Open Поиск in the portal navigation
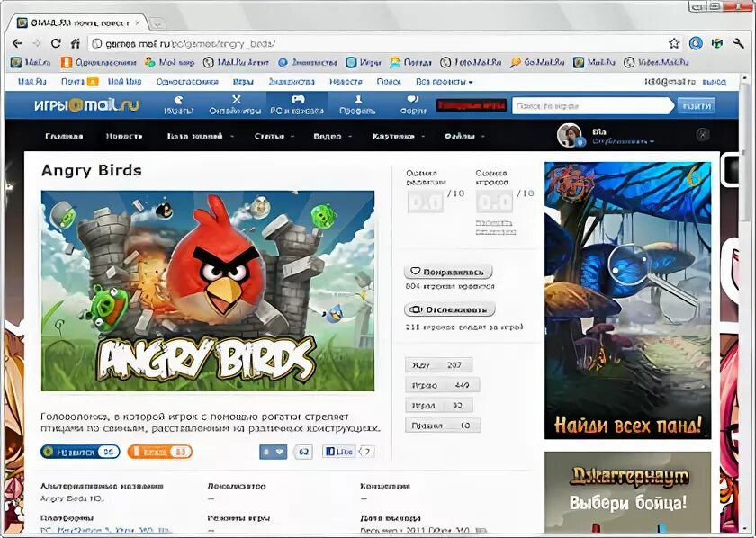The height and width of the screenshot is (538, 756). point(389,82)
